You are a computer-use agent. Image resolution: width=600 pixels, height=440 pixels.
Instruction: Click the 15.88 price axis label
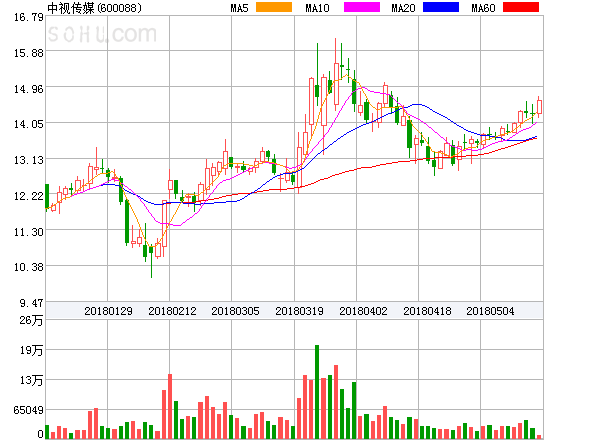(x=29, y=53)
